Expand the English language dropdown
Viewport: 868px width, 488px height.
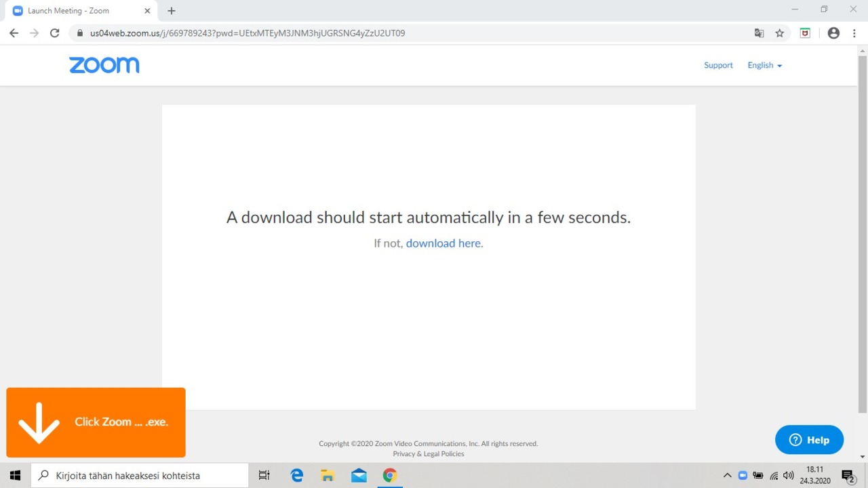click(x=764, y=65)
